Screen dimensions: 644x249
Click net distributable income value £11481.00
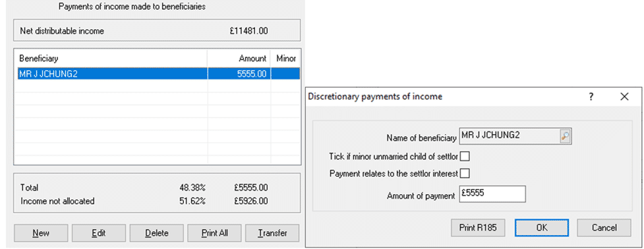pyautogui.click(x=249, y=31)
